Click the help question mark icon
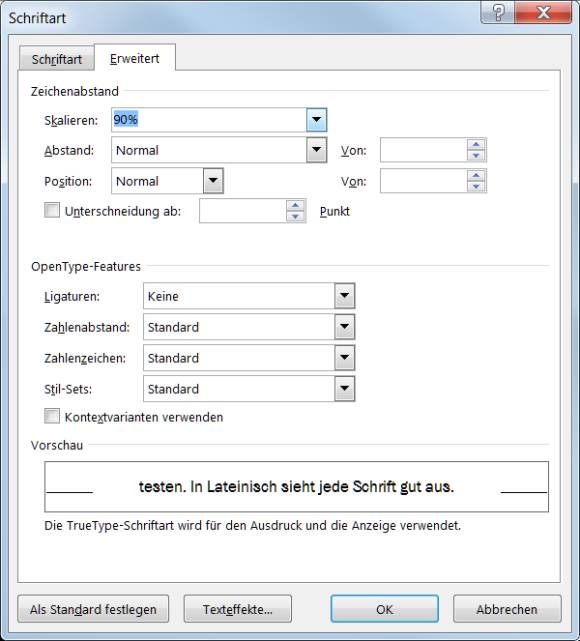This screenshot has width=580, height=641. (x=498, y=13)
